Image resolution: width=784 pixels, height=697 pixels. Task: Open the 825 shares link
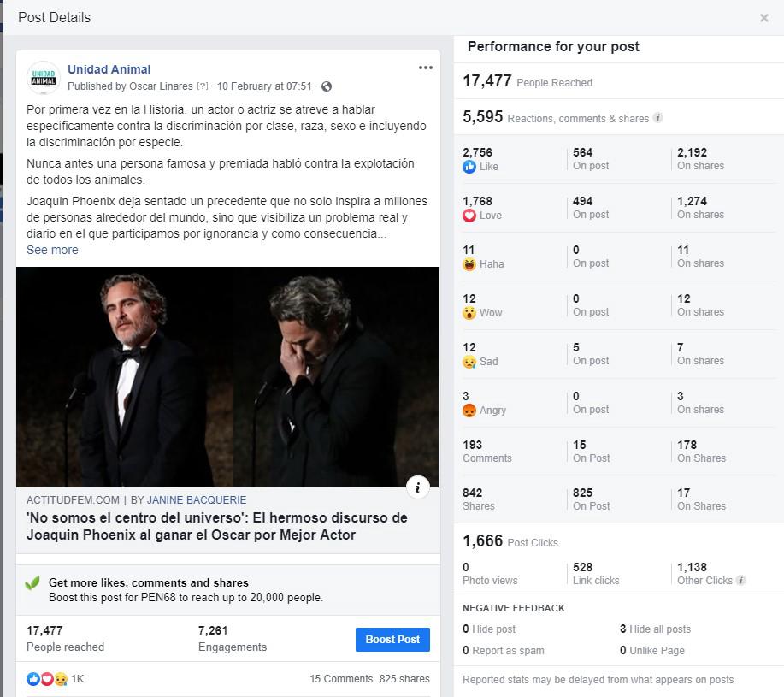tap(404, 679)
